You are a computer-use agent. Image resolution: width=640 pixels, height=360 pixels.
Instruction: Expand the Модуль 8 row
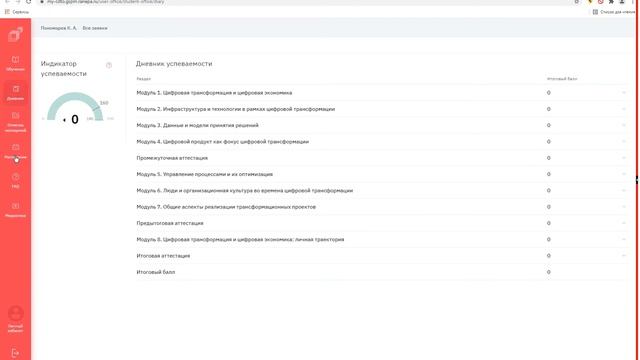(624, 239)
